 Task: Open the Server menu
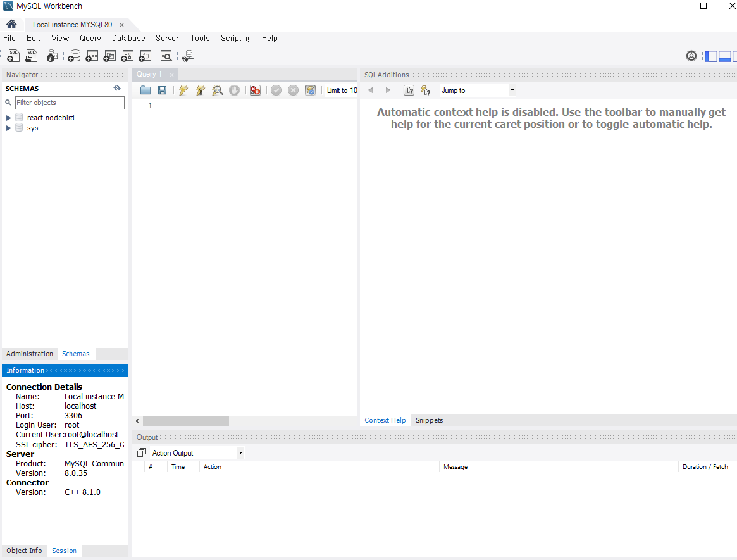point(167,39)
